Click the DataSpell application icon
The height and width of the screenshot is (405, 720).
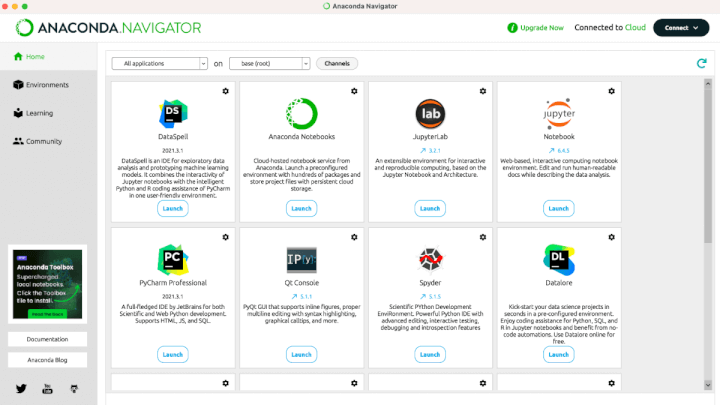(x=173, y=113)
